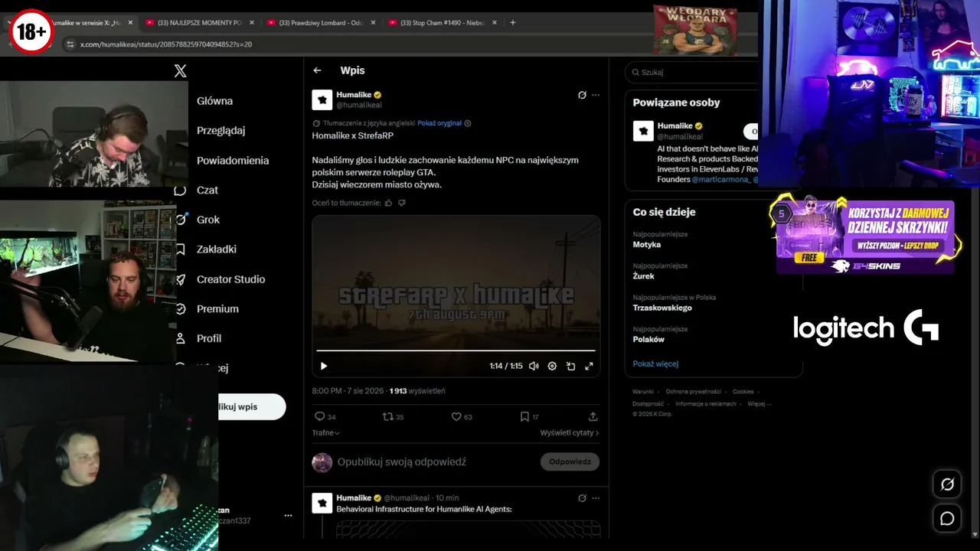Close the Prawdziwy Lombard tab

click(373, 22)
